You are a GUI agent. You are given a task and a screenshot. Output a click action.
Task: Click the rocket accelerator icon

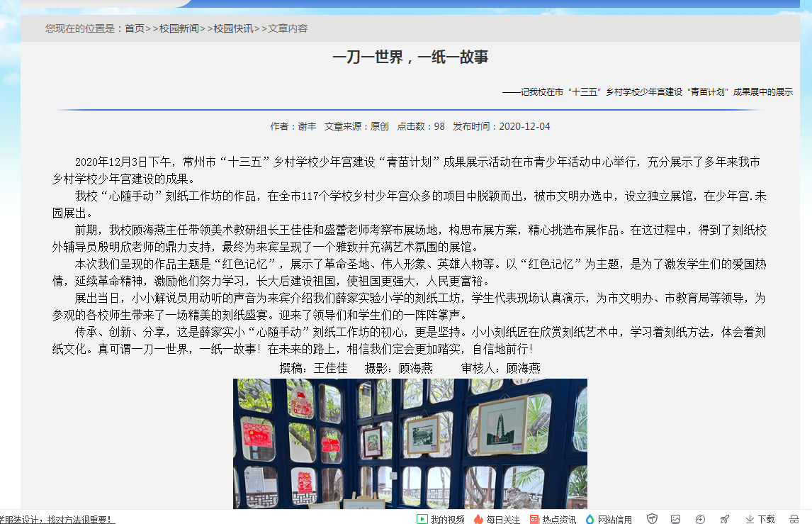click(724, 519)
